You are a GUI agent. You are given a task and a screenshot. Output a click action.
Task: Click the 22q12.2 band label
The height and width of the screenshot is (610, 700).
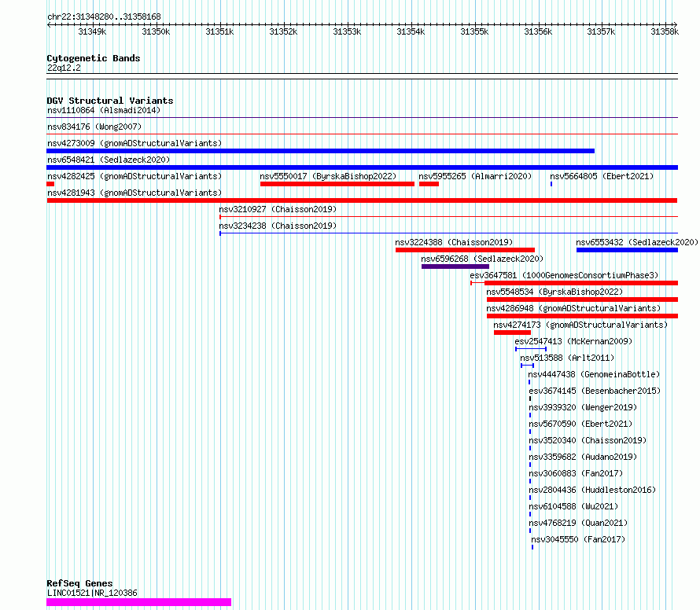pyautogui.click(x=64, y=68)
